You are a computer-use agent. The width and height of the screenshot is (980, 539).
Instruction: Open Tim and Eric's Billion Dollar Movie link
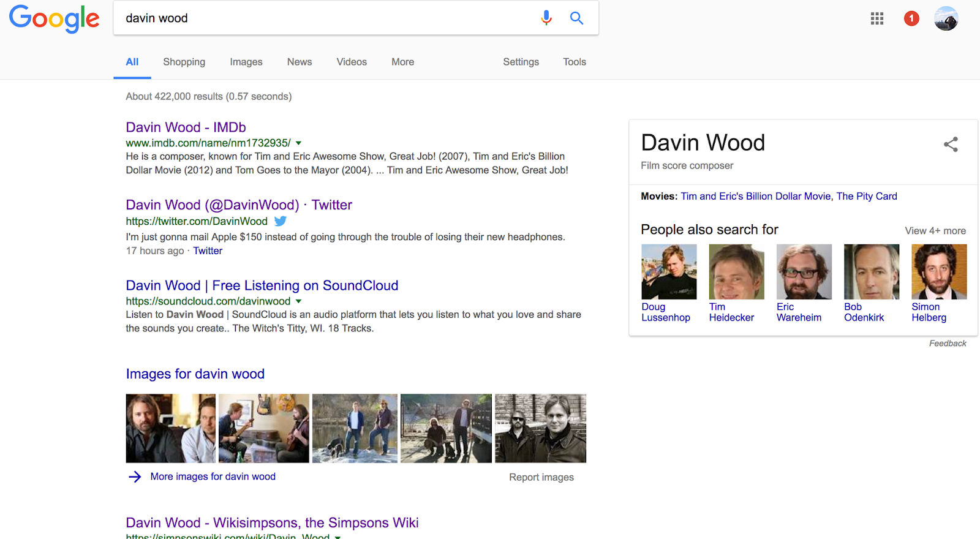click(x=756, y=197)
